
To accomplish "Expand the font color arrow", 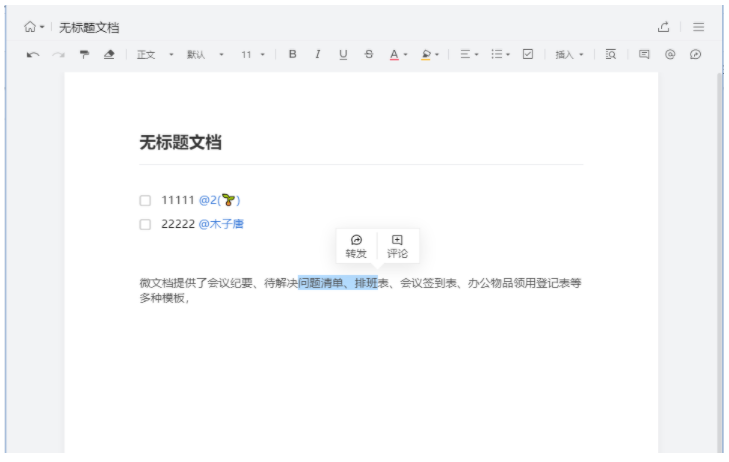I will pos(405,55).
